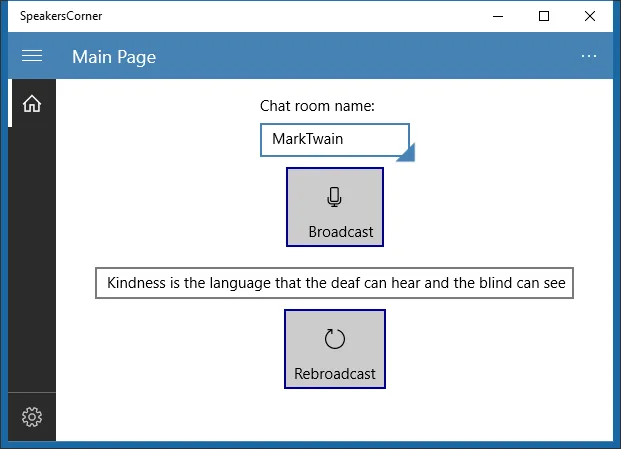Image resolution: width=621 pixels, height=449 pixels.
Task: Go to Home in the sidebar
Action: tap(32, 104)
